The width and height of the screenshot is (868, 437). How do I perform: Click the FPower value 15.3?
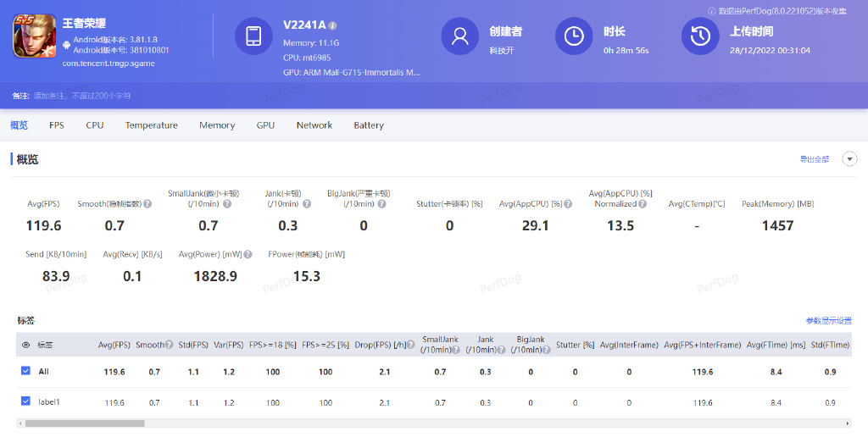coord(307,276)
